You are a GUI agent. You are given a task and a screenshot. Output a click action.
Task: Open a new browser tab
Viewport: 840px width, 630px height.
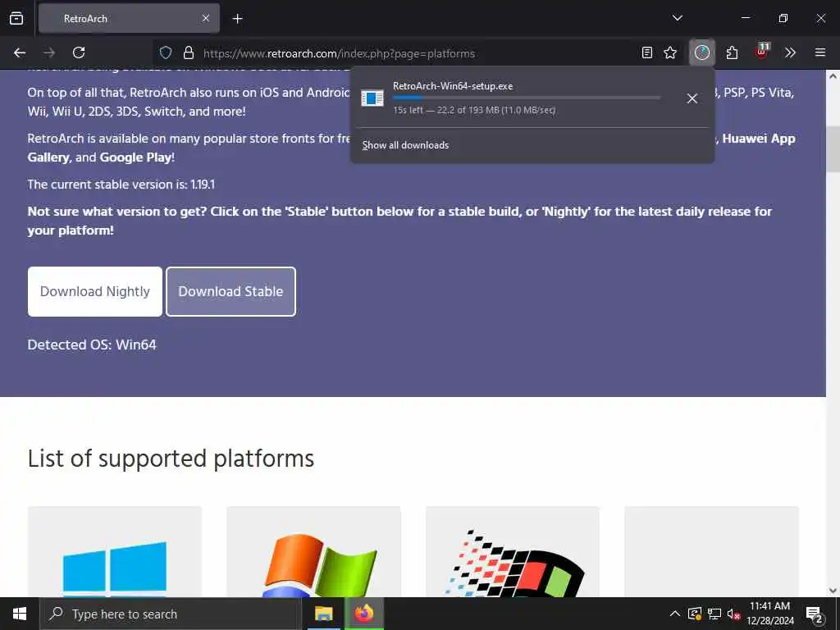237,19
